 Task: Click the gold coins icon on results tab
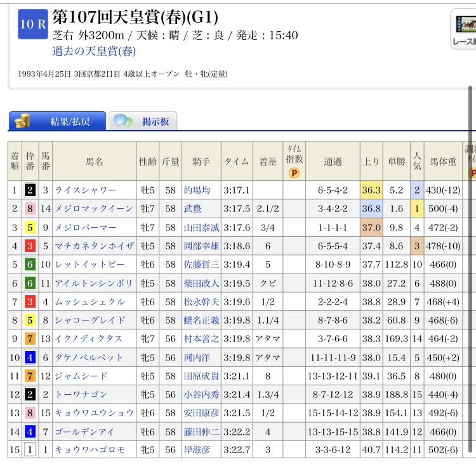point(23,121)
